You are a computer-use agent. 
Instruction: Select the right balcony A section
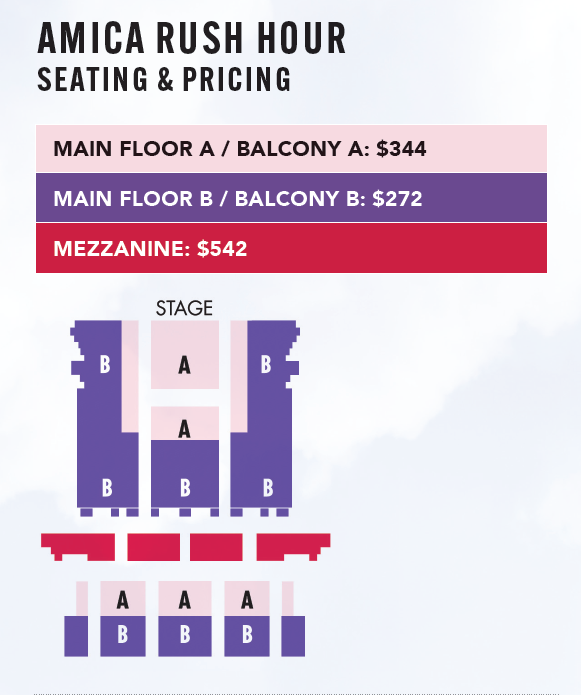(247, 599)
